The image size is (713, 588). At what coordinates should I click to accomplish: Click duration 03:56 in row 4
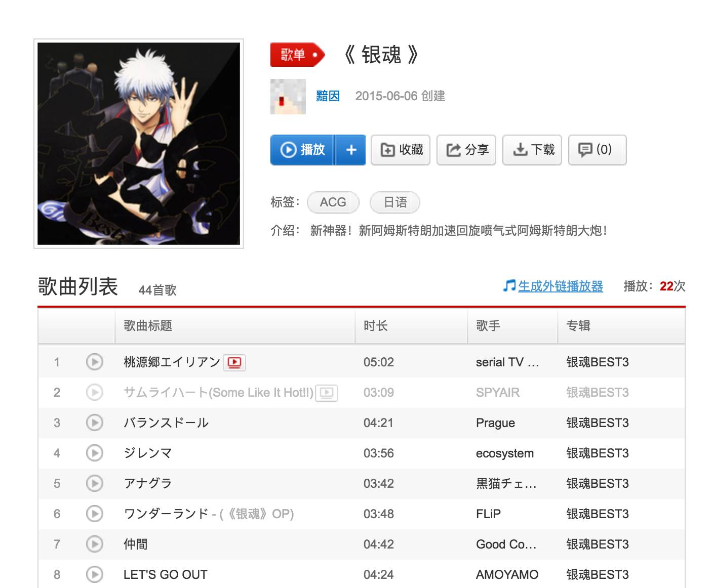tap(379, 453)
